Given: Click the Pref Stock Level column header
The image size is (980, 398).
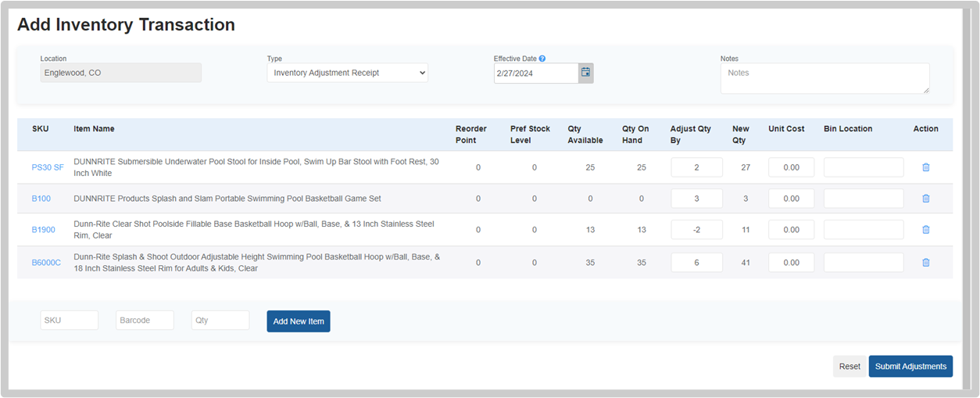Looking at the screenshot, I should tap(531, 134).
